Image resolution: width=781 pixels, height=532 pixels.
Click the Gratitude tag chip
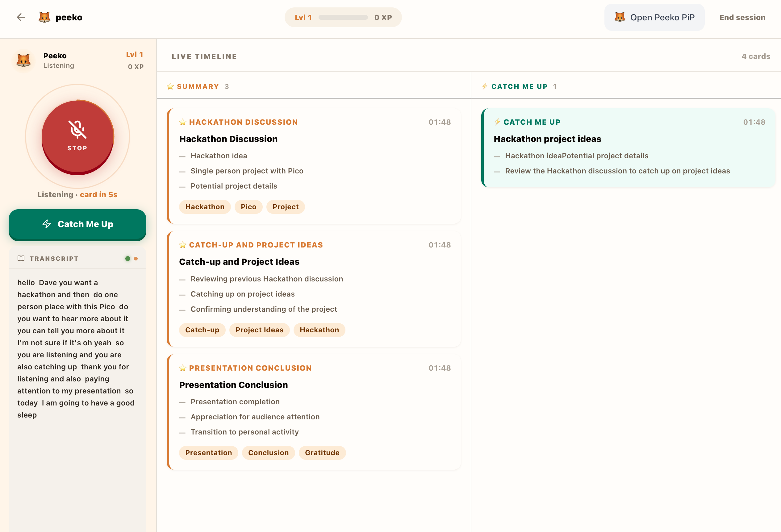coord(322,453)
